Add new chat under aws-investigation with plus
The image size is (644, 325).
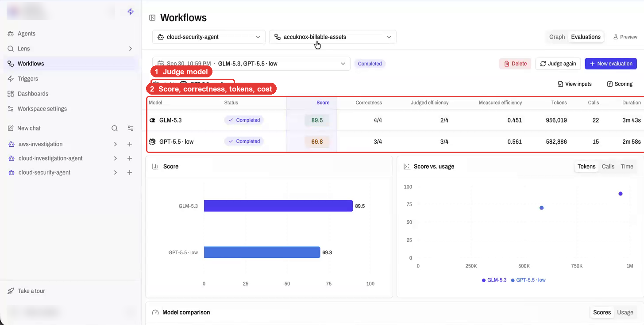130,144
